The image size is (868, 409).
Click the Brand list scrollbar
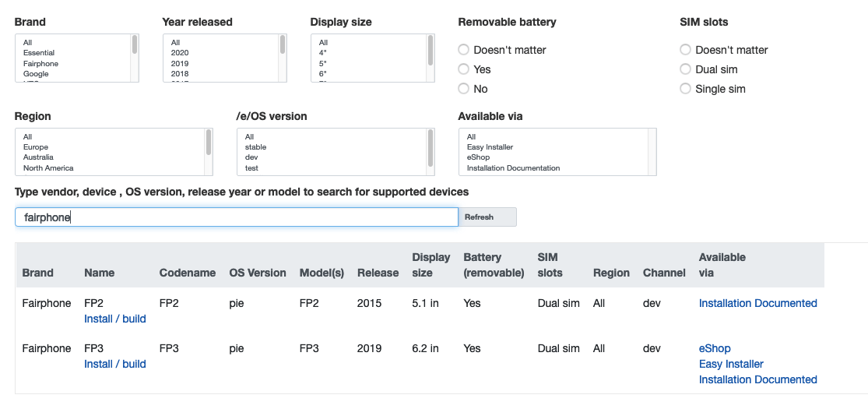coord(135,45)
